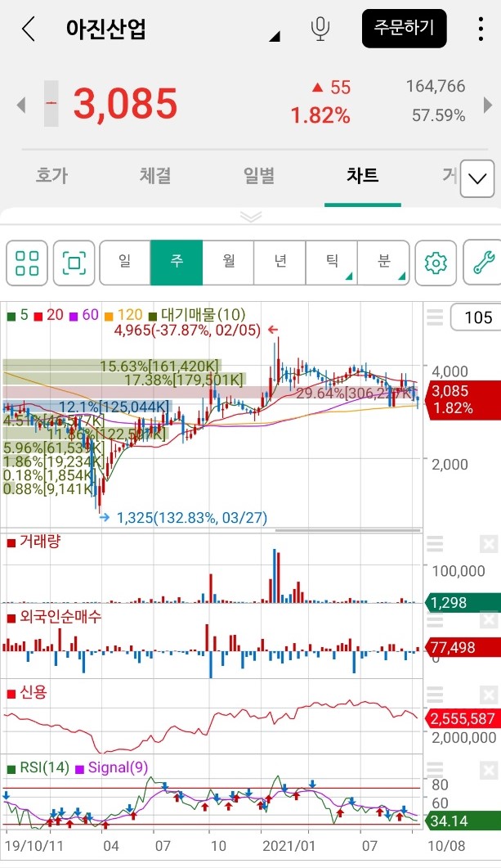Select the 월 monthly period

[228, 263]
